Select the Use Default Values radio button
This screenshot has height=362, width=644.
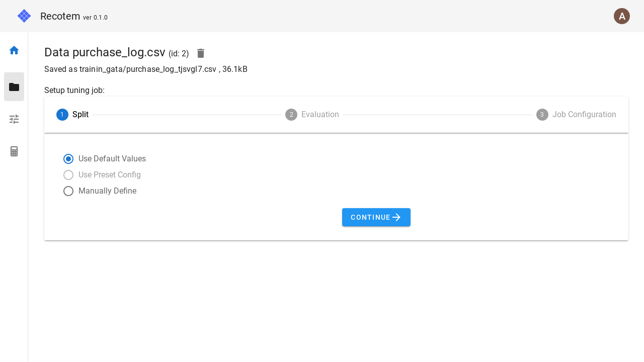pos(68,158)
